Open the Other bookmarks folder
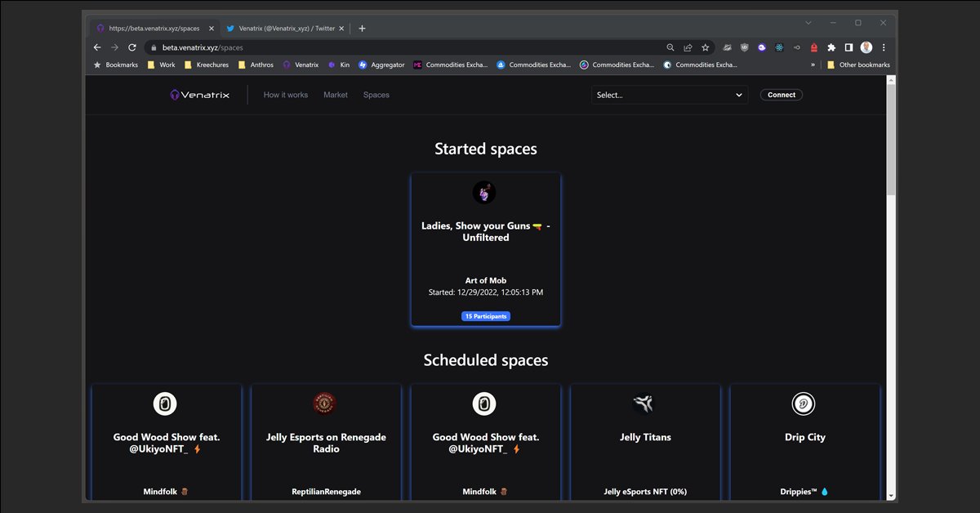This screenshot has width=980, height=513. tap(857, 65)
